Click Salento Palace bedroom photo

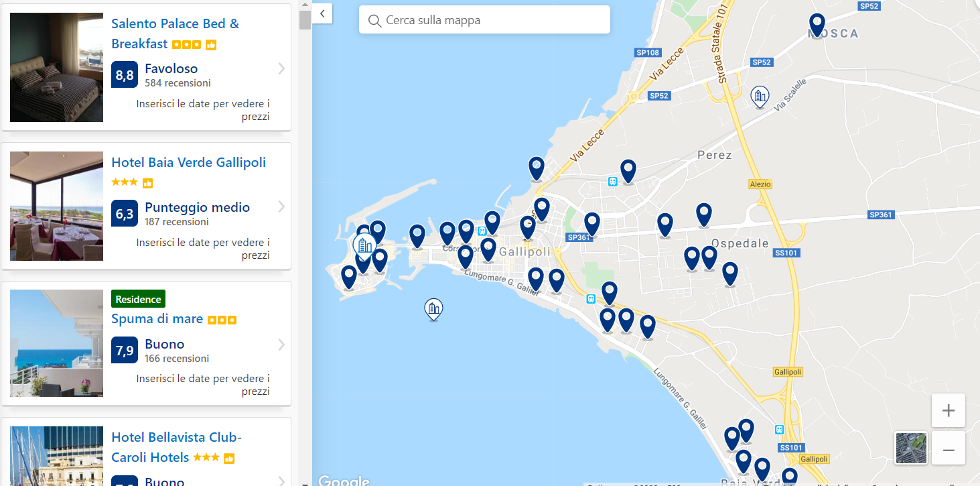click(56, 67)
